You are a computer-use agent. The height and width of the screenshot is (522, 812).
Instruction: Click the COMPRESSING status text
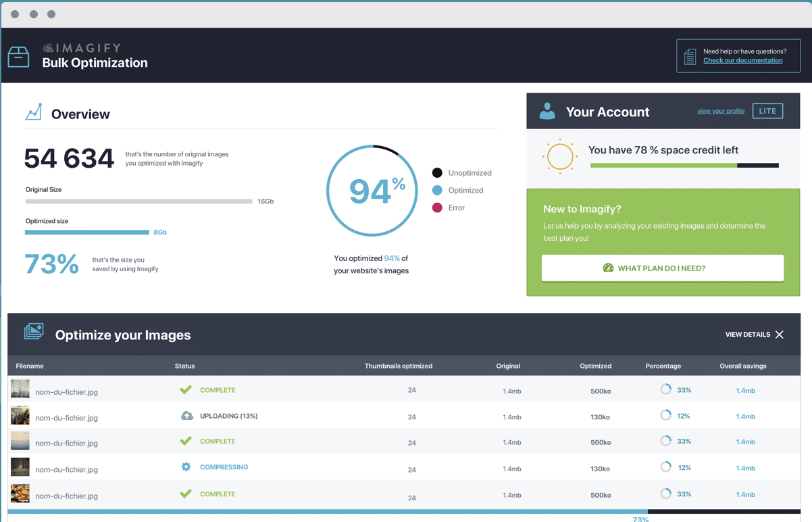click(x=224, y=467)
